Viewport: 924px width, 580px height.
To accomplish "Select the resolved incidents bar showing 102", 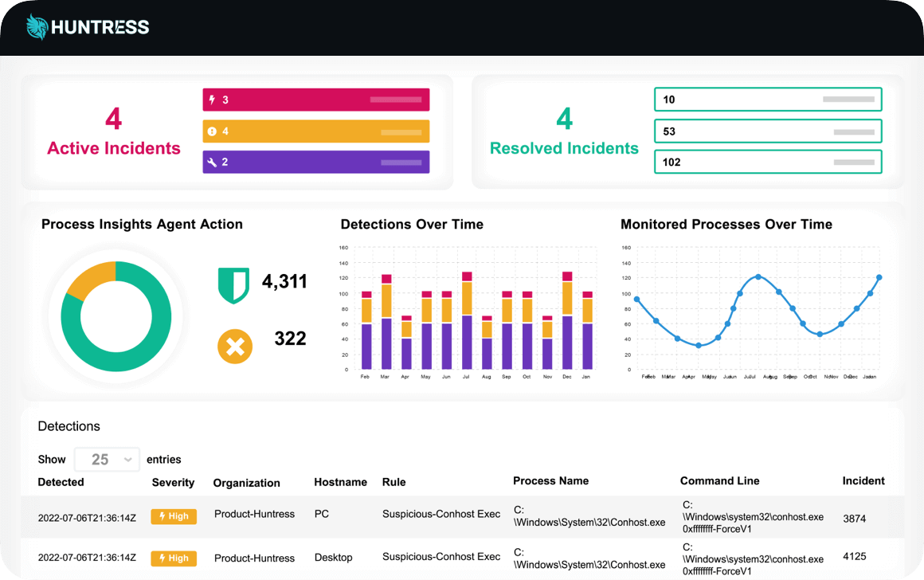I will [x=768, y=162].
